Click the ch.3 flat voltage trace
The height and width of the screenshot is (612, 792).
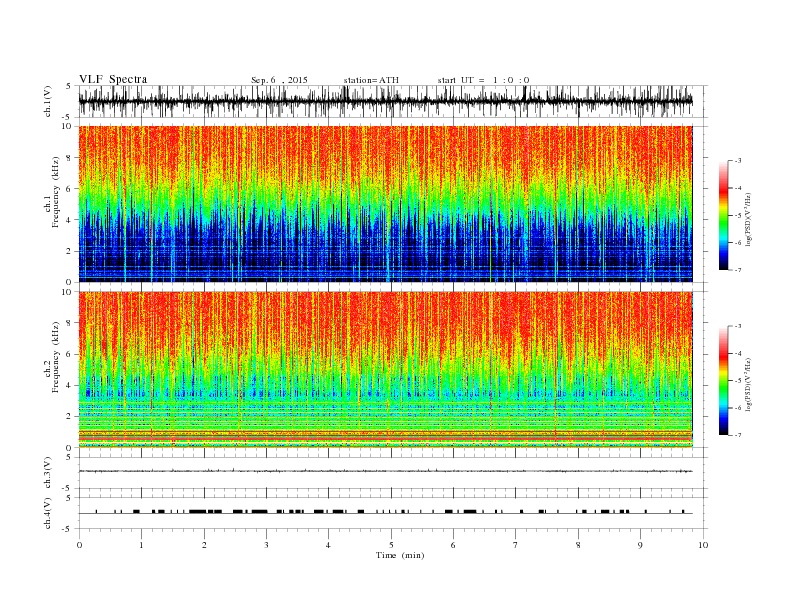(x=385, y=471)
